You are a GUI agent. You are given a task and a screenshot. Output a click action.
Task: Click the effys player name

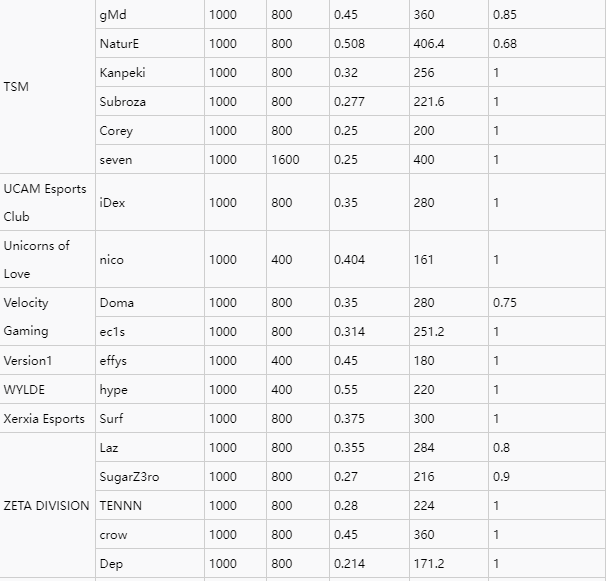[x=114, y=361]
